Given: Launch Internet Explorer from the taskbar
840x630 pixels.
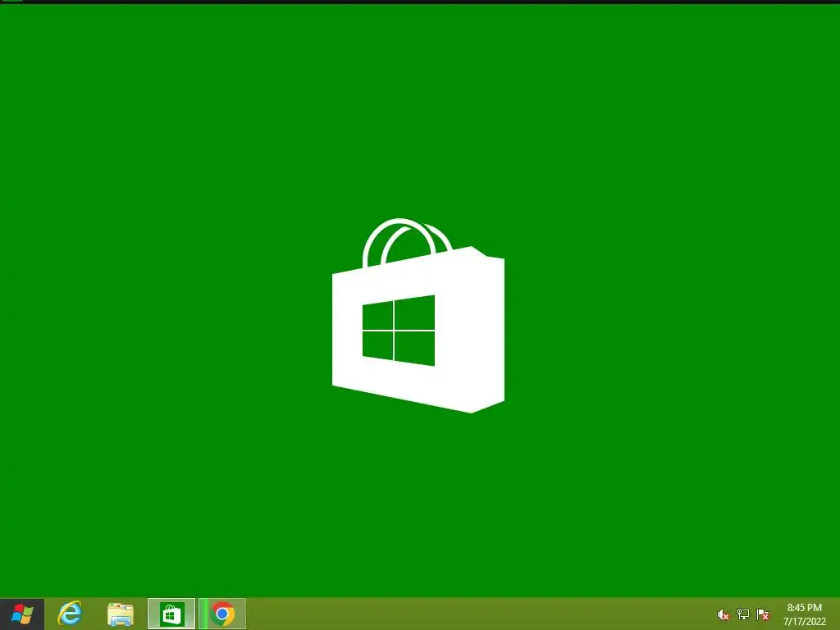Looking at the screenshot, I should pyautogui.click(x=70, y=614).
